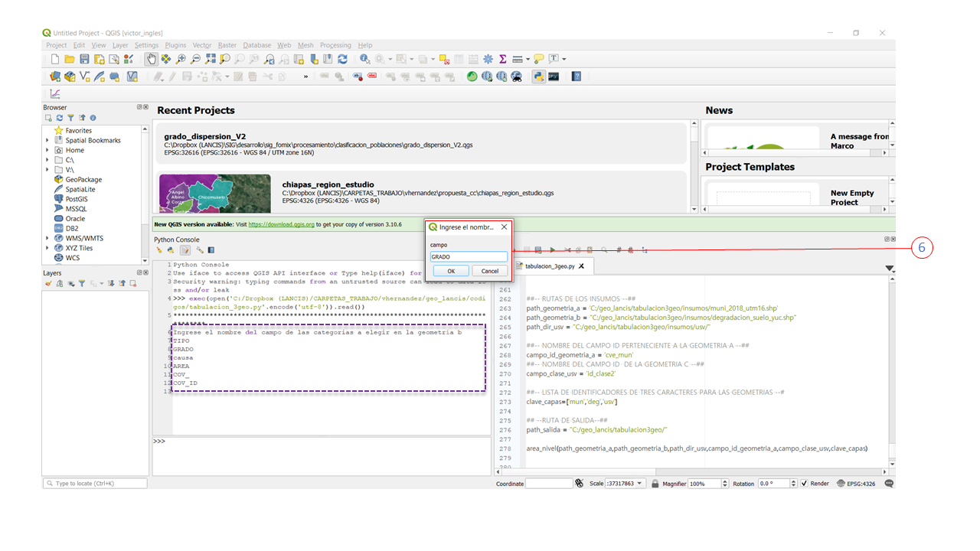Click the campo text input field

(x=469, y=257)
